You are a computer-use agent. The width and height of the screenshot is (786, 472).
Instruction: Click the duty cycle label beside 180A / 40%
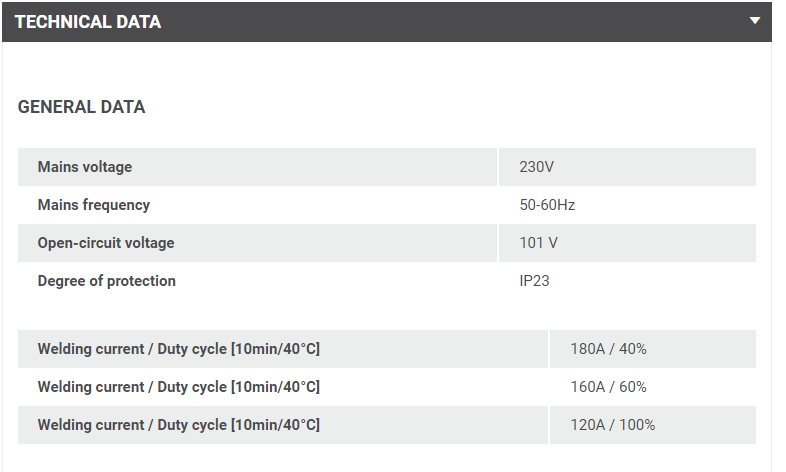pos(179,349)
